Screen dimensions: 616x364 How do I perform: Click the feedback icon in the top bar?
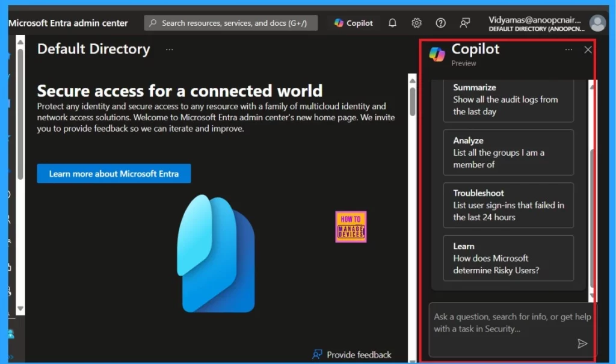pos(465,23)
